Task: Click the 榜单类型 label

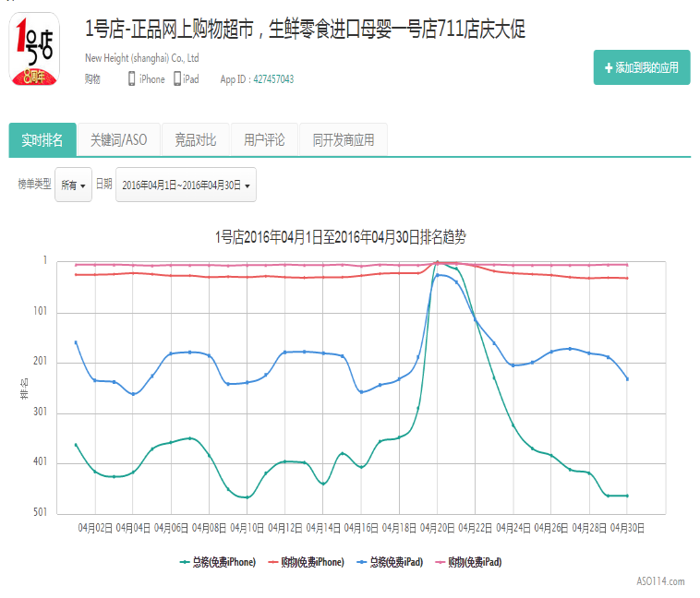Action: (34, 184)
